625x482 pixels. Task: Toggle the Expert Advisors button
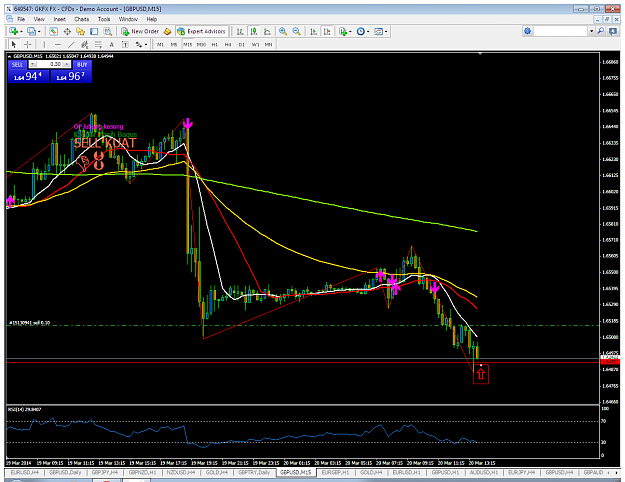click(x=202, y=31)
